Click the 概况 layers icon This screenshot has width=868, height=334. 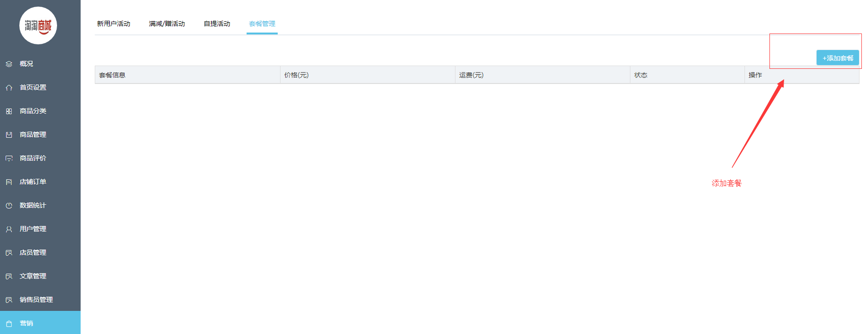pos(9,64)
